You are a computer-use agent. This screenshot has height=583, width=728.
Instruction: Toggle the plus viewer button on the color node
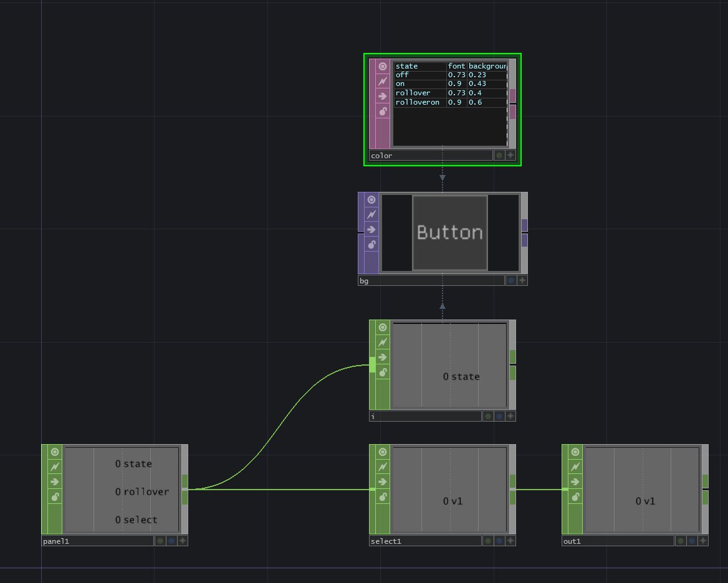coord(510,156)
